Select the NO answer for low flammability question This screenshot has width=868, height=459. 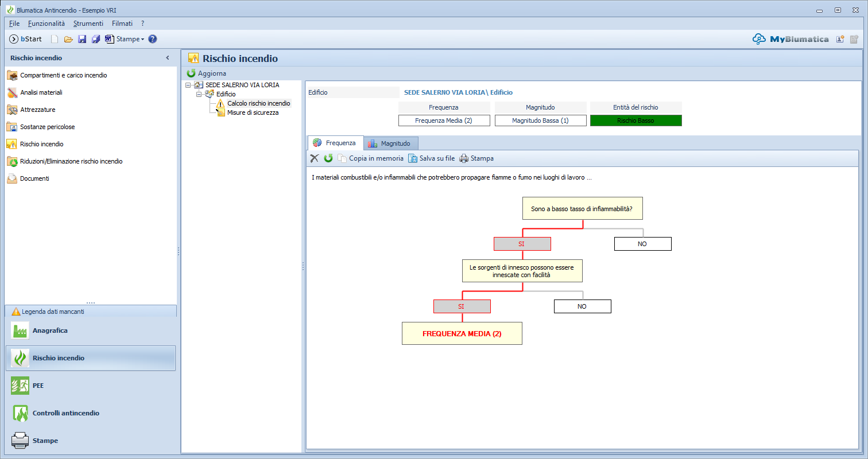(642, 244)
